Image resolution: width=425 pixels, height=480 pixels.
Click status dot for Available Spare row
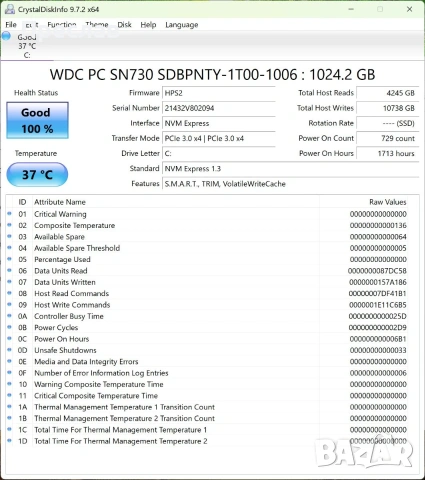point(9,236)
